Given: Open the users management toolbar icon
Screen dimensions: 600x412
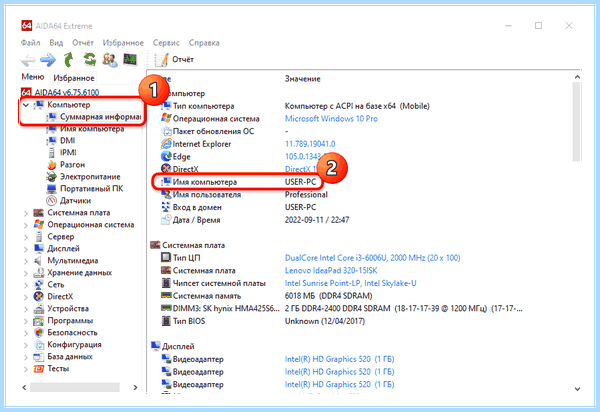Looking at the screenshot, I should (x=110, y=60).
